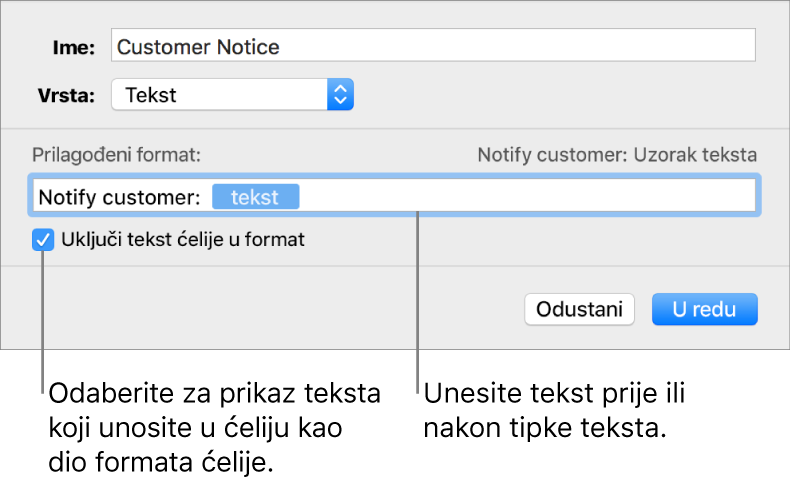Open the Vrsta dropdown menu
The image size is (790, 487).
pyautogui.click(x=232, y=95)
